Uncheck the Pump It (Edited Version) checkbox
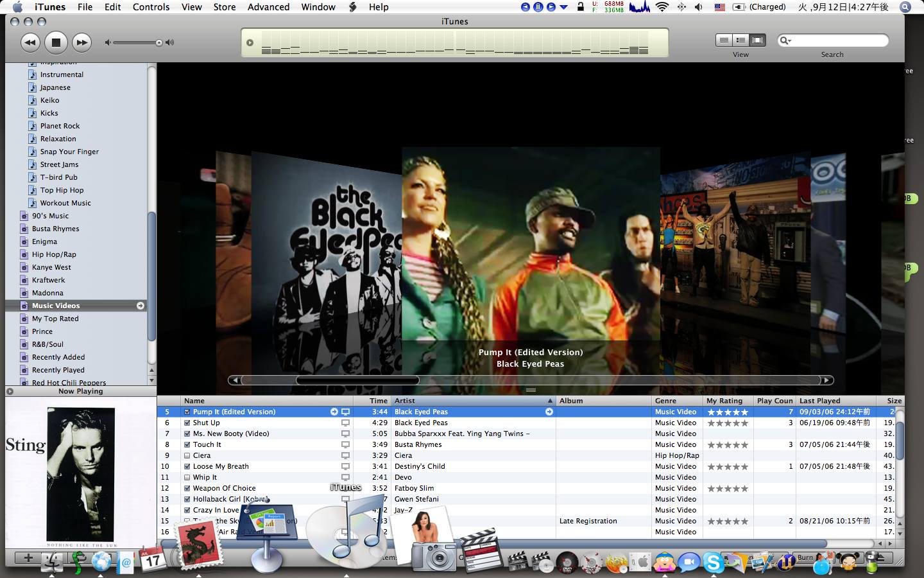This screenshot has height=578, width=924. (x=187, y=412)
